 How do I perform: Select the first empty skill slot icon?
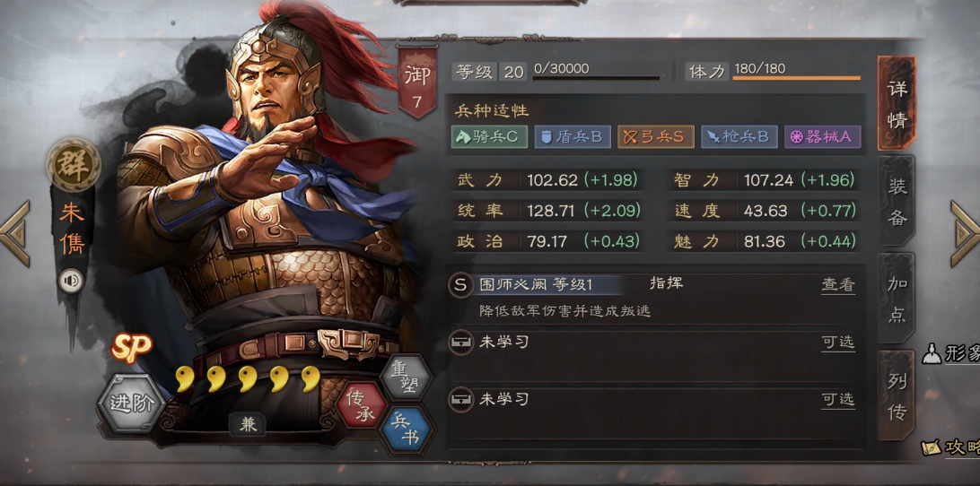[460, 343]
